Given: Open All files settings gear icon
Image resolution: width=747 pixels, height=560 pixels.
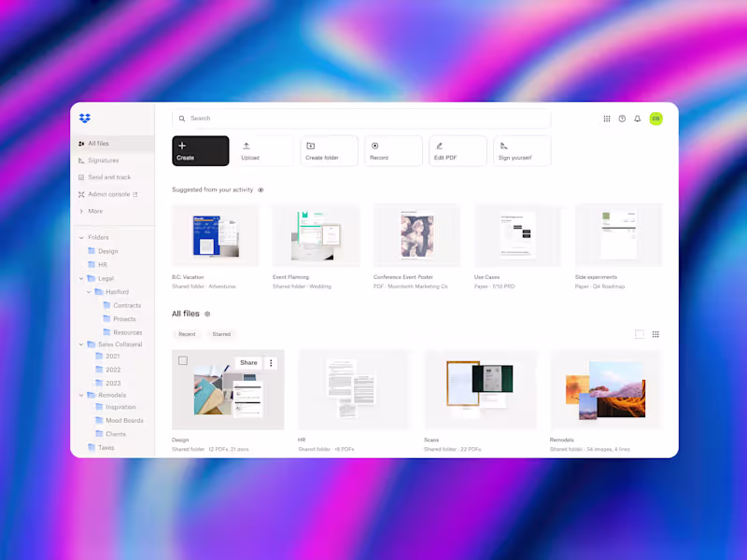Looking at the screenshot, I should 207,314.
